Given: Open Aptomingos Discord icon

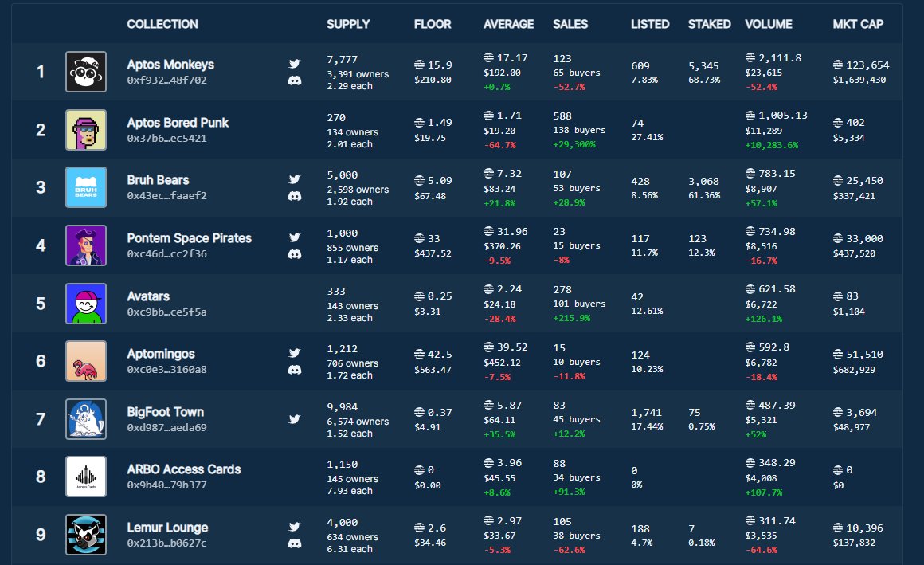Looking at the screenshot, I should pos(295,370).
